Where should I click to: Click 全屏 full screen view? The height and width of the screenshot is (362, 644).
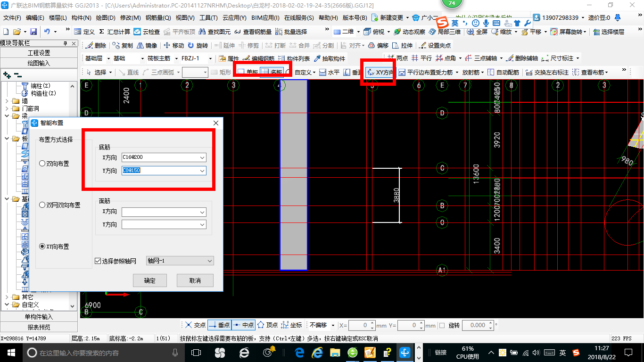[478, 32]
